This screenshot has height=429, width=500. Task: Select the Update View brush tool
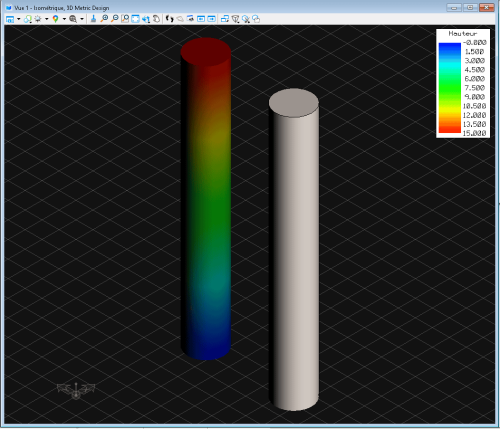[93, 19]
